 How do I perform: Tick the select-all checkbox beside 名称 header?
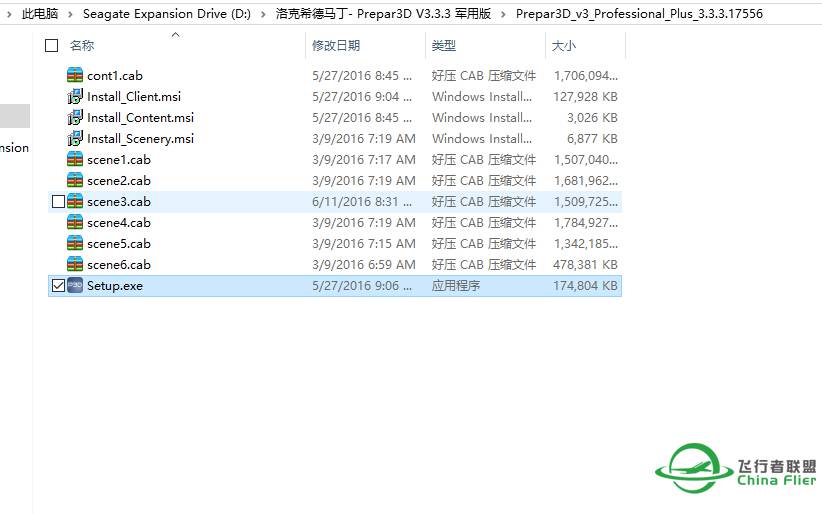tap(52, 46)
